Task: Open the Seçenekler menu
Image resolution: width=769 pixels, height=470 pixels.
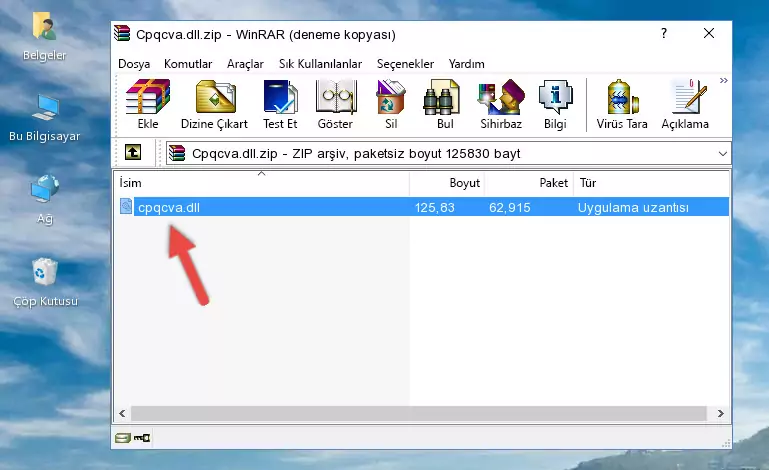Action: click(x=405, y=64)
